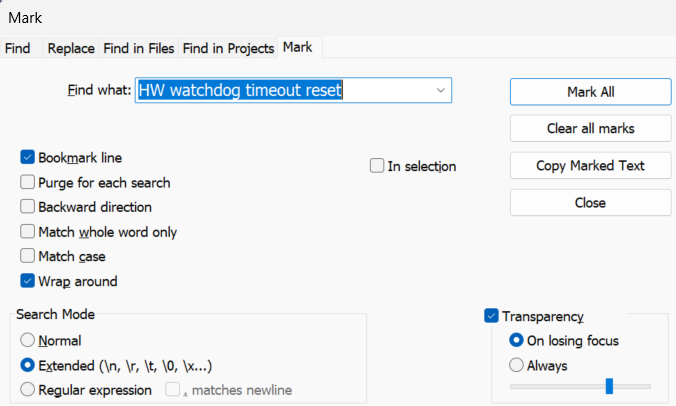The width and height of the screenshot is (676, 406).
Task: Click Copy Marked Text button
Action: (x=590, y=166)
